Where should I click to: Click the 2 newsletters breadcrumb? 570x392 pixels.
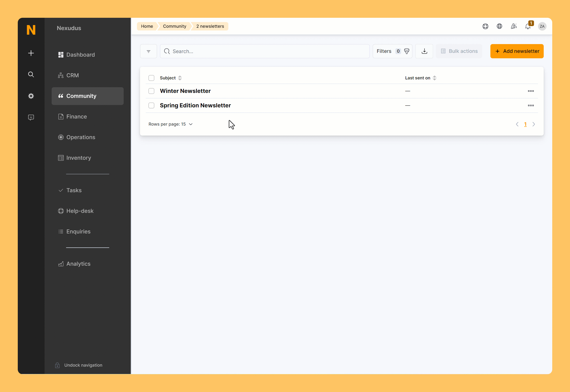[x=210, y=26]
